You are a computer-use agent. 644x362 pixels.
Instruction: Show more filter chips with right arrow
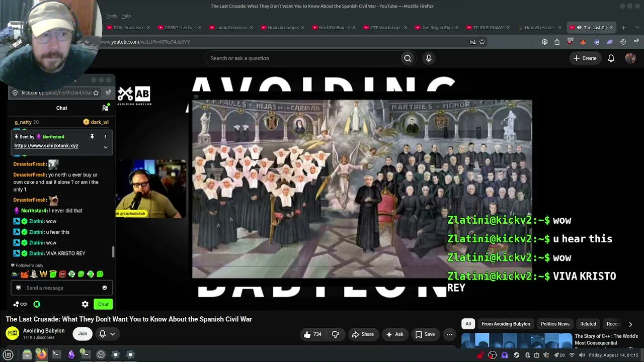coord(630,324)
